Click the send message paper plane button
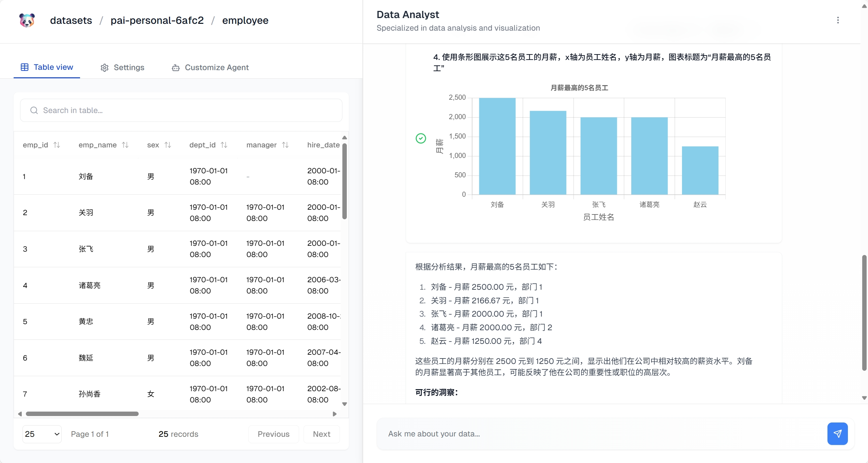The width and height of the screenshot is (868, 463). (837, 433)
